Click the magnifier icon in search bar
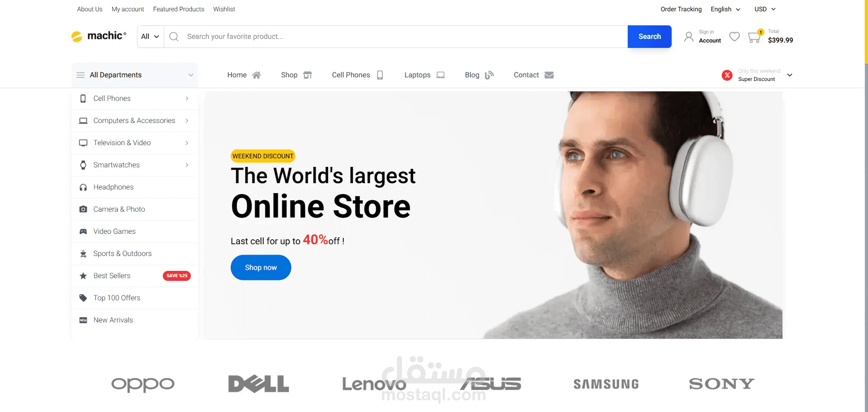The width and height of the screenshot is (868, 412). [x=174, y=37]
